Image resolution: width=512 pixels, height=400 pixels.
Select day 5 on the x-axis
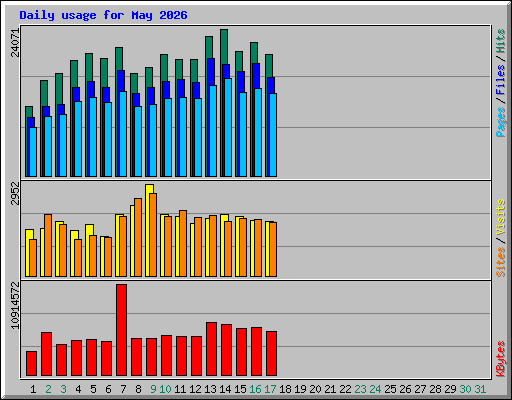[93, 389]
